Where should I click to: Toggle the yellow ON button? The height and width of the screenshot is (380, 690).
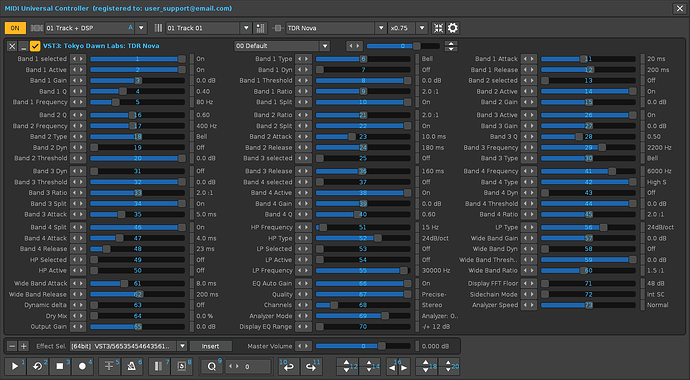tap(15, 28)
